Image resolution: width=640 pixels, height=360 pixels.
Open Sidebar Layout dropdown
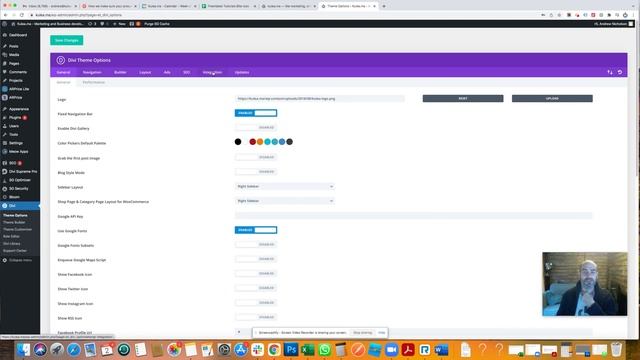284,187
